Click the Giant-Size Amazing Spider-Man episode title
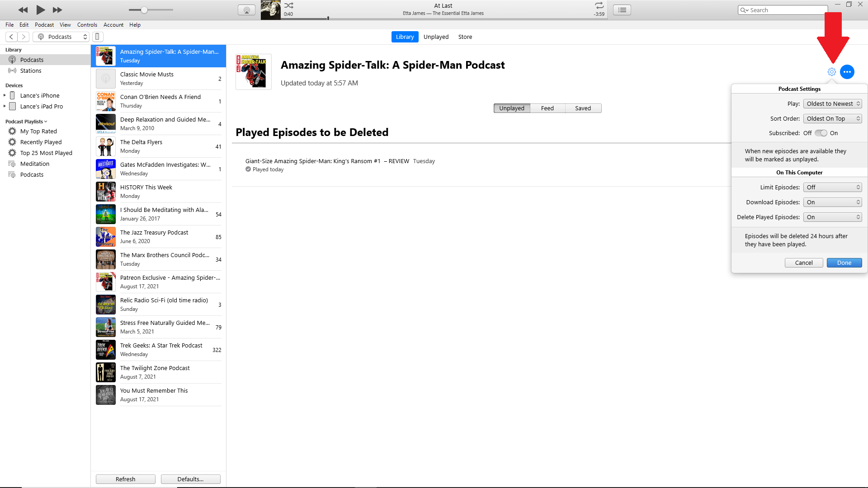The height and width of the screenshot is (488, 868). click(x=327, y=161)
